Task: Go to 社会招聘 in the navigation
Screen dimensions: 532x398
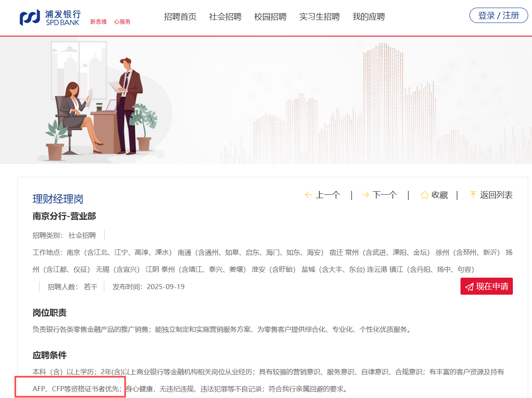Action: tap(225, 17)
